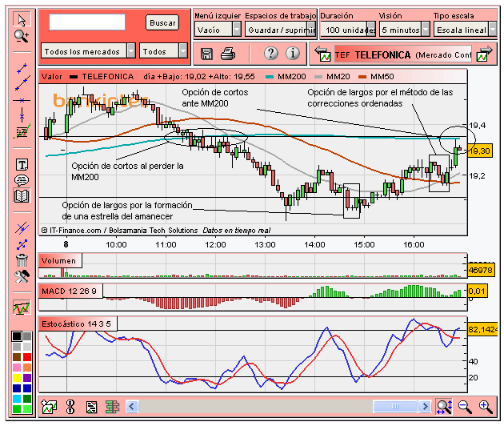Click the TEF TELEFONICA security name field

(x=403, y=54)
